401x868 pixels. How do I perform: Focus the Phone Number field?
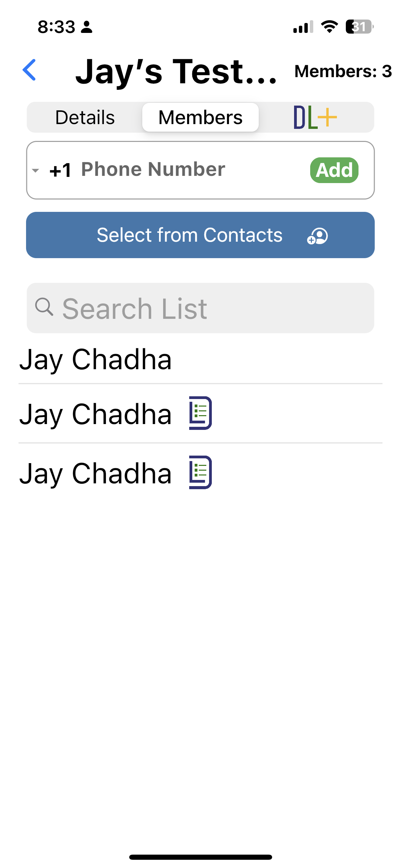pyautogui.click(x=192, y=169)
